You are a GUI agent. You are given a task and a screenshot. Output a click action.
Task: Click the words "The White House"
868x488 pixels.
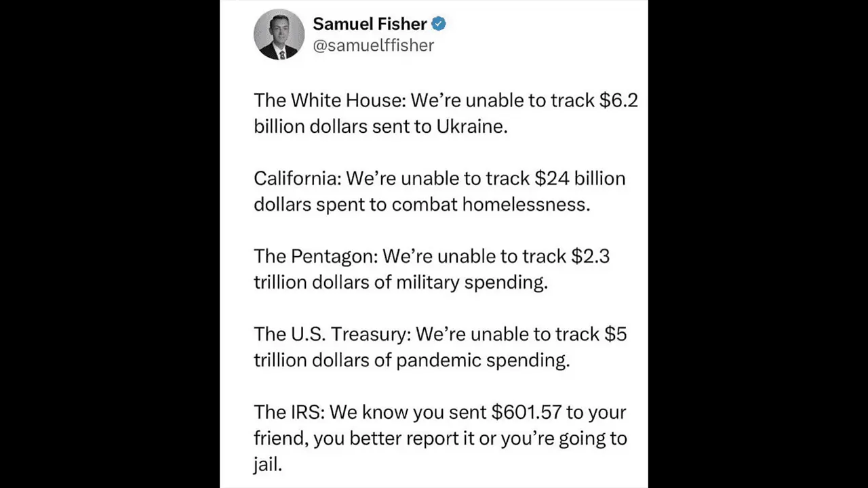[x=328, y=100]
